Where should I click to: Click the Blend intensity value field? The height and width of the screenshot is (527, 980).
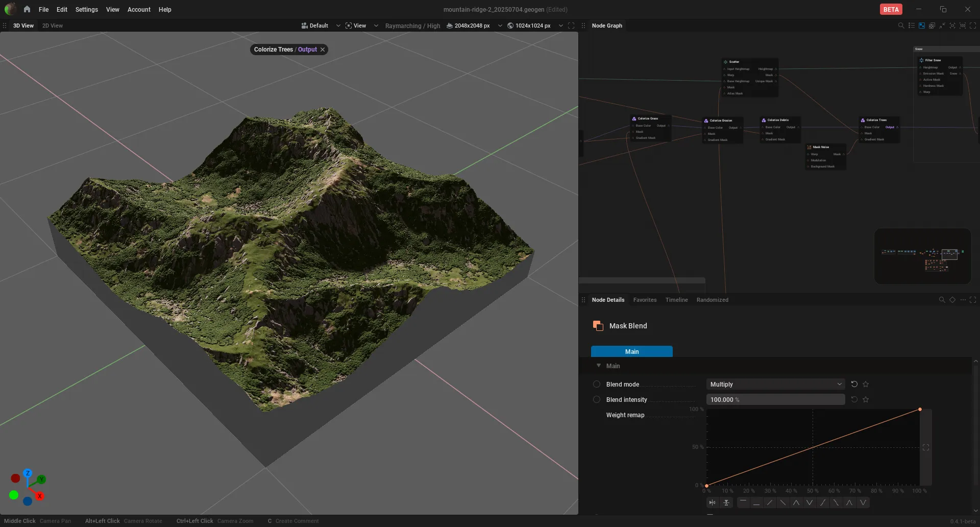[775, 399]
